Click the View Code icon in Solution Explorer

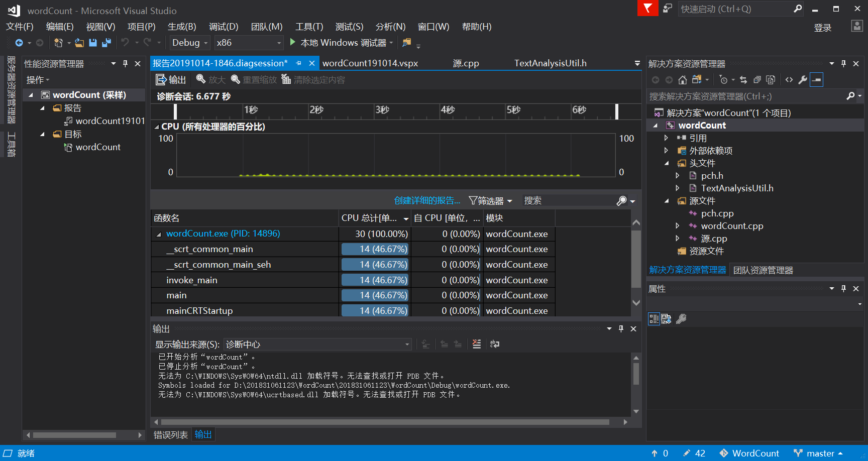click(x=789, y=80)
